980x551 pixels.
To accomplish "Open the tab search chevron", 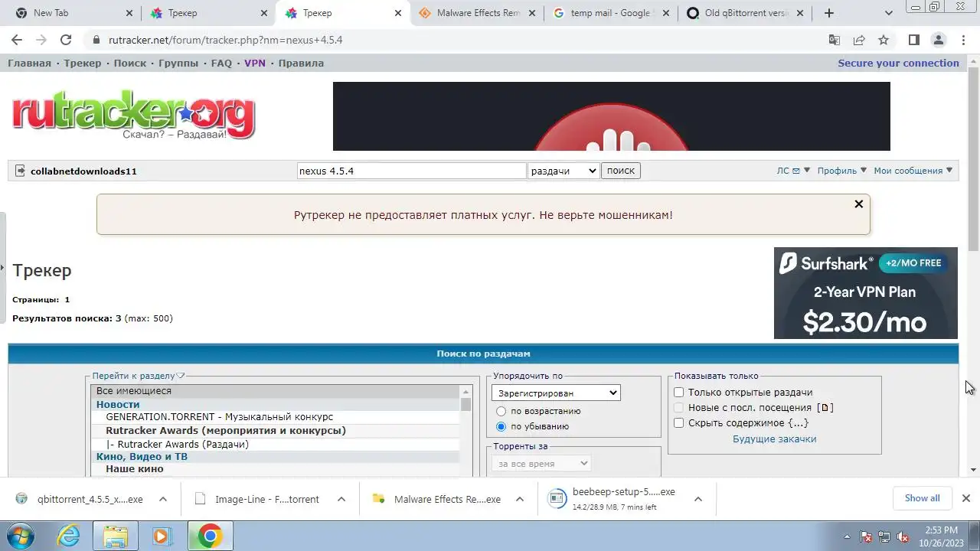I will [x=888, y=13].
